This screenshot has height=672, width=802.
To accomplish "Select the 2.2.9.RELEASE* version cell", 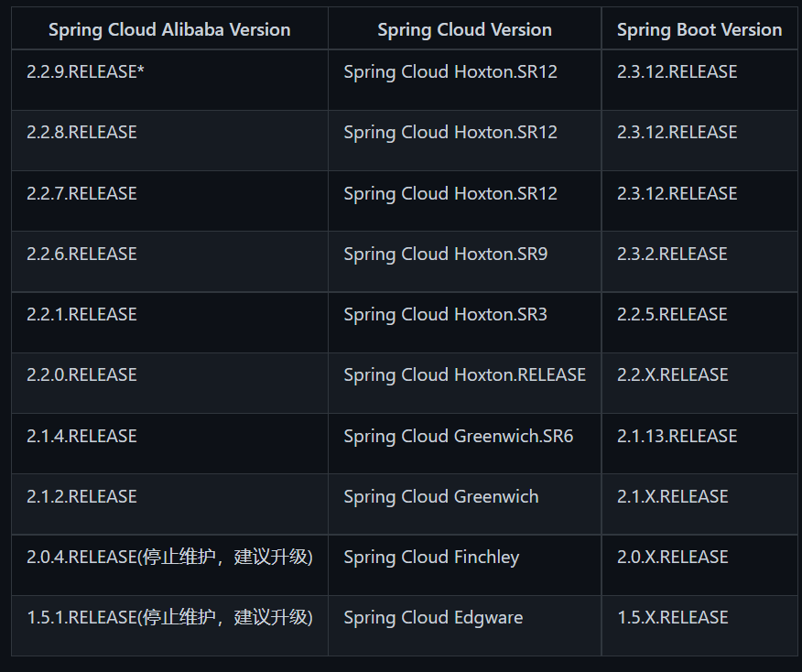I will point(169,80).
